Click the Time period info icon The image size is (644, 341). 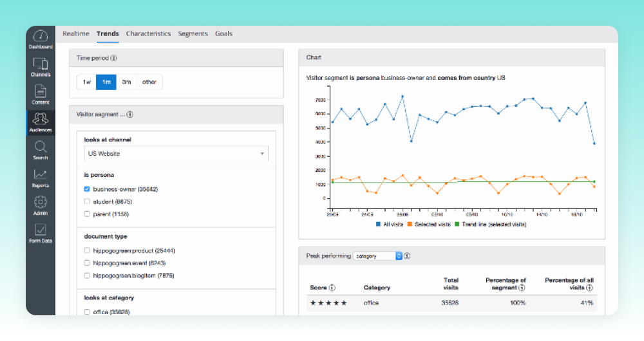click(x=114, y=59)
